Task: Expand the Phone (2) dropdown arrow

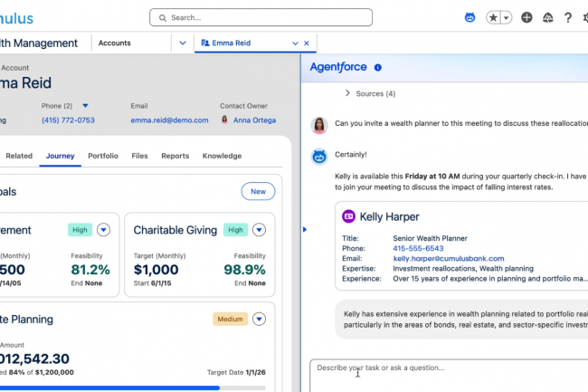Action: [x=85, y=106]
